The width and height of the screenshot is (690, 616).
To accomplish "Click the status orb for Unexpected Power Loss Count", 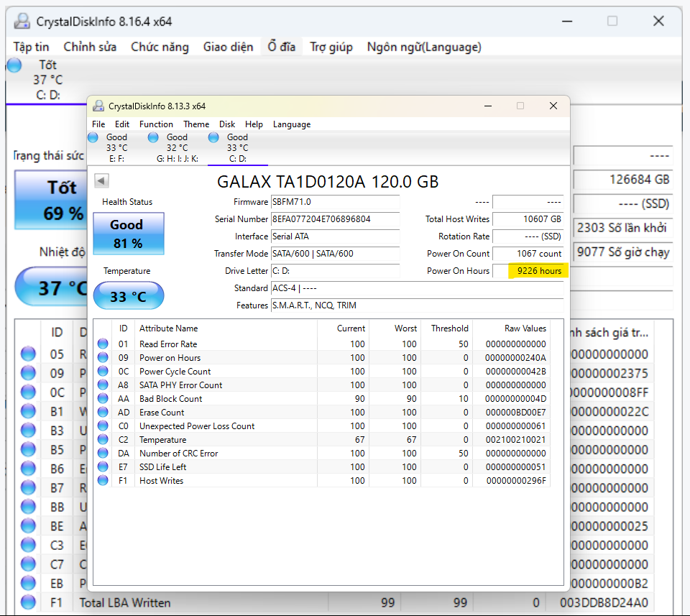I will (103, 426).
